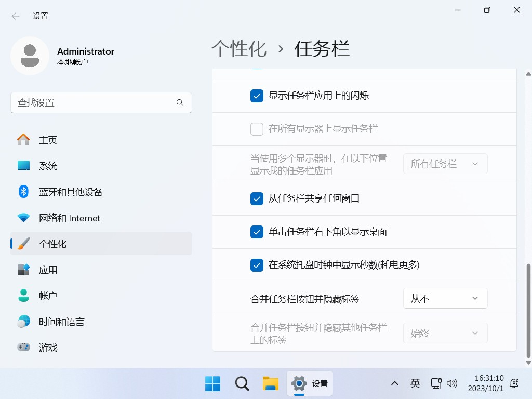532x399 pixels.
Task: Click the Administrator profile avatar
Action: [30, 56]
